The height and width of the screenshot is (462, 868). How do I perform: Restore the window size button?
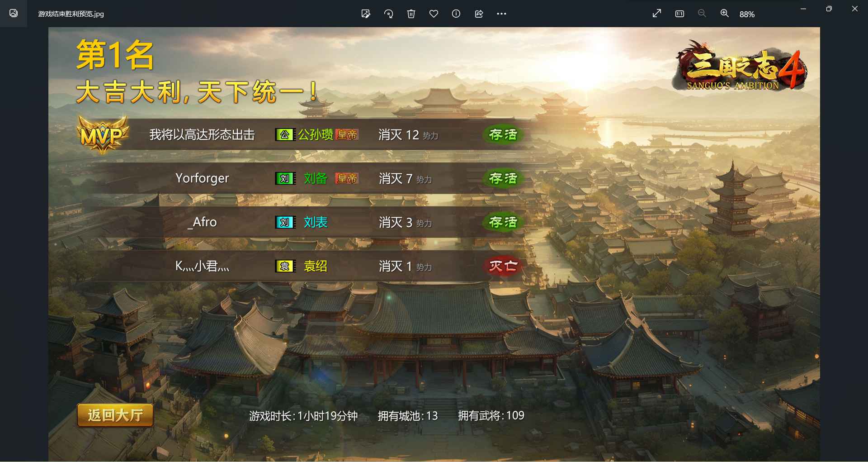point(829,9)
